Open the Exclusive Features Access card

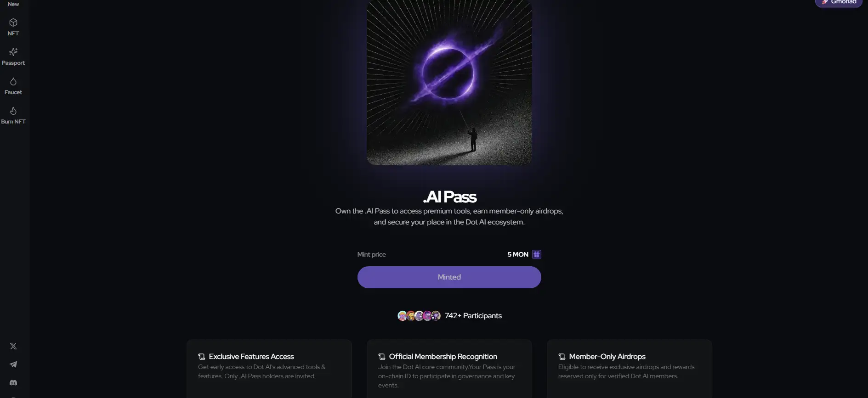(x=269, y=369)
